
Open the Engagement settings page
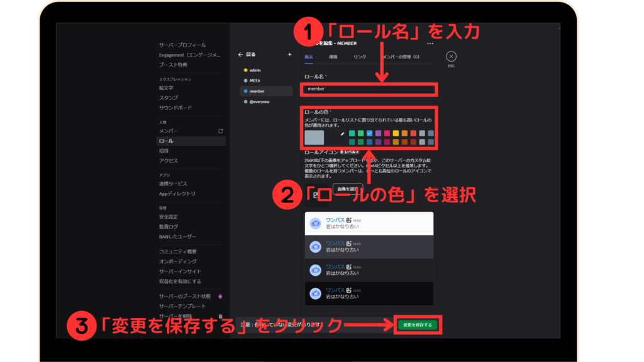click(189, 55)
